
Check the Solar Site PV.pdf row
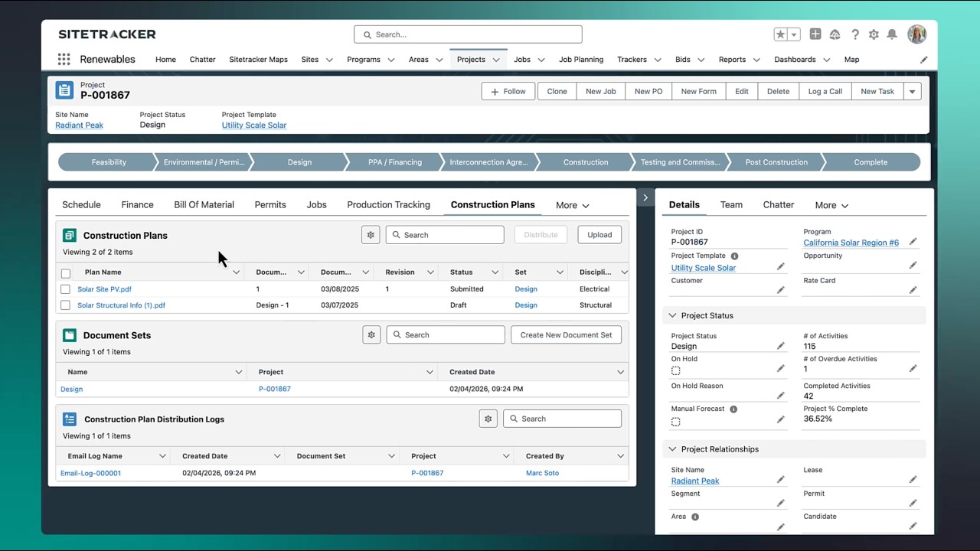pyautogui.click(x=65, y=289)
